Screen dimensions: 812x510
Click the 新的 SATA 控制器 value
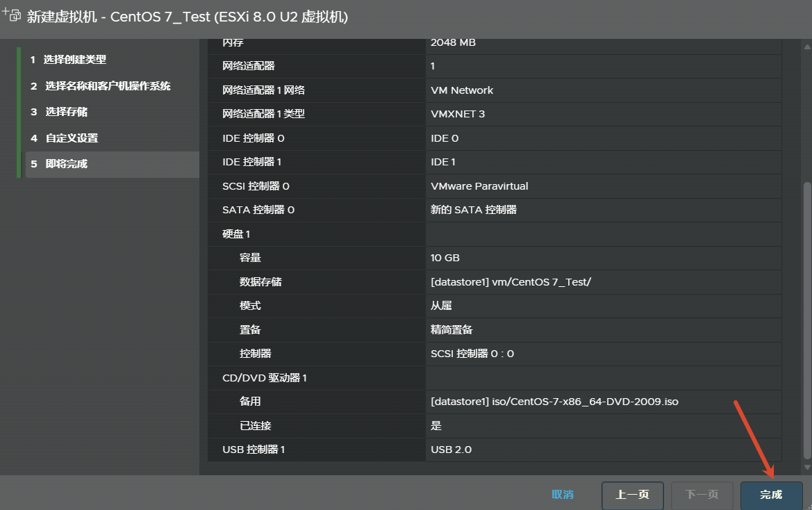pyautogui.click(x=474, y=210)
